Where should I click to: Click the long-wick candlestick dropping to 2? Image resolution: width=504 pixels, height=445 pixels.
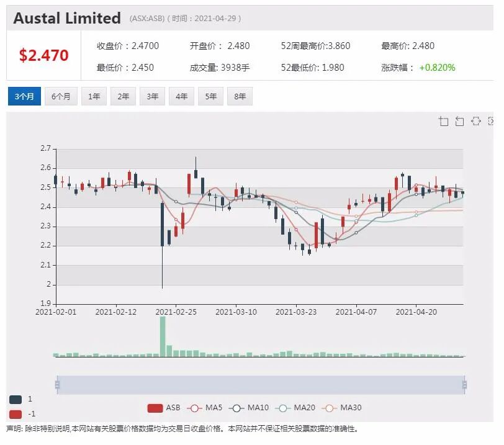click(163, 244)
